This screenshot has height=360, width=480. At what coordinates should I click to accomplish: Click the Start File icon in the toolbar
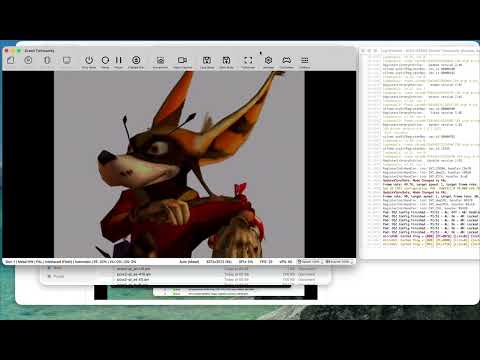point(11,60)
